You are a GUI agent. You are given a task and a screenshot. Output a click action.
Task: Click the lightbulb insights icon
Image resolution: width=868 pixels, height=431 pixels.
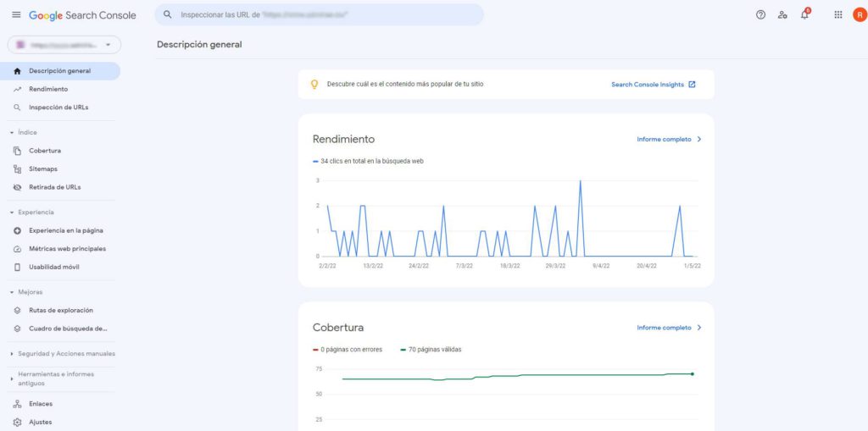314,85
